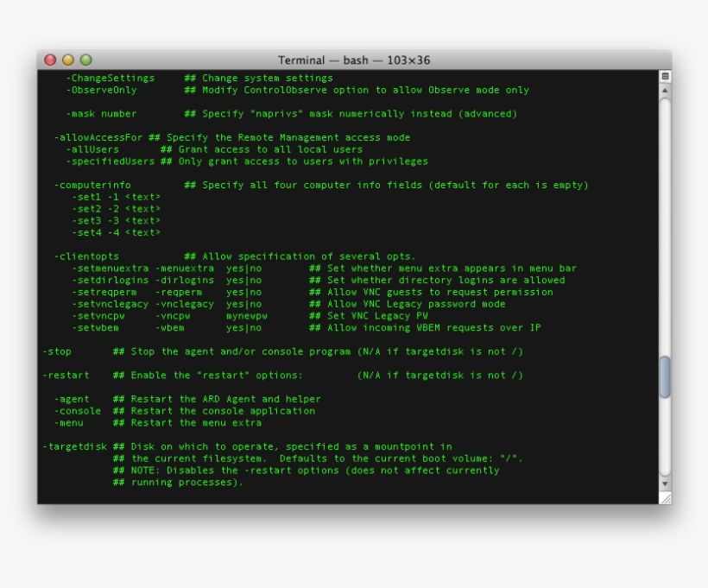708x588 pixels.
Task: Click the '-ObserveOnly' option text
Action: [x=102, y=90]
